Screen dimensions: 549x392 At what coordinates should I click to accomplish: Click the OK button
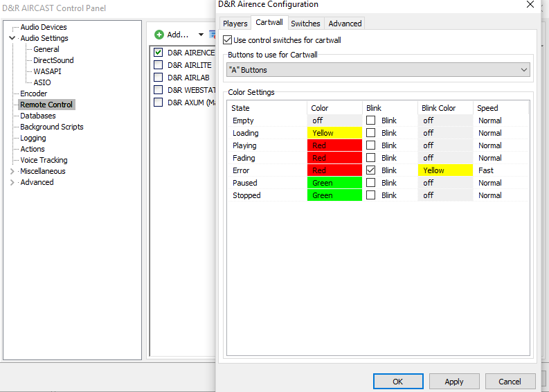(397, 381)
